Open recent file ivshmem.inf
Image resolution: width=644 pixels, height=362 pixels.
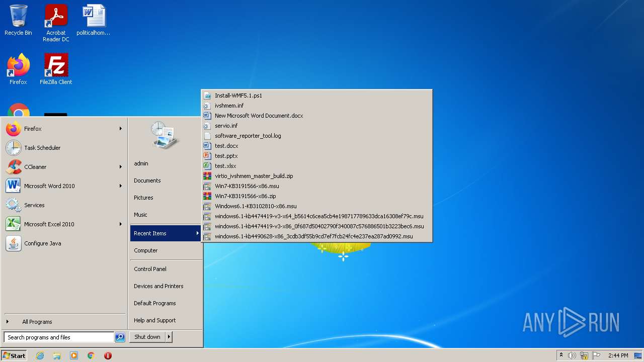[x=316, y=106]
